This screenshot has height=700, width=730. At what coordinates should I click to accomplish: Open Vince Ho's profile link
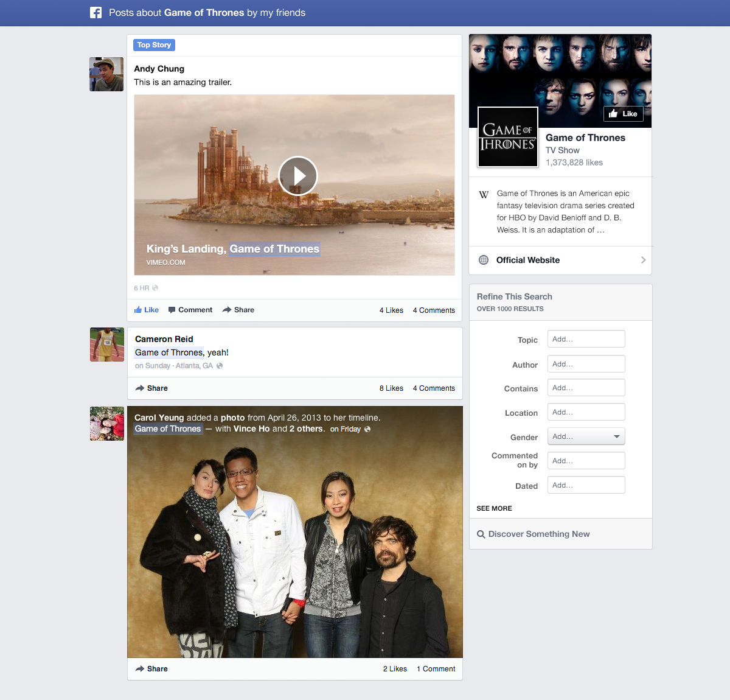tap(251, 429)
